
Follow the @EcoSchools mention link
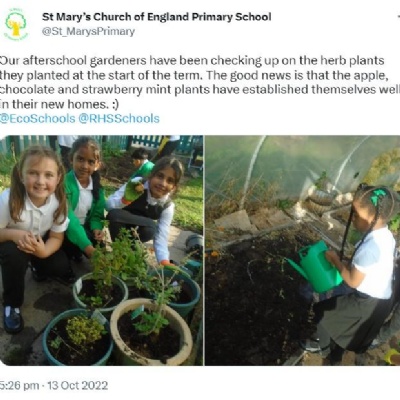tap(38, 119)
